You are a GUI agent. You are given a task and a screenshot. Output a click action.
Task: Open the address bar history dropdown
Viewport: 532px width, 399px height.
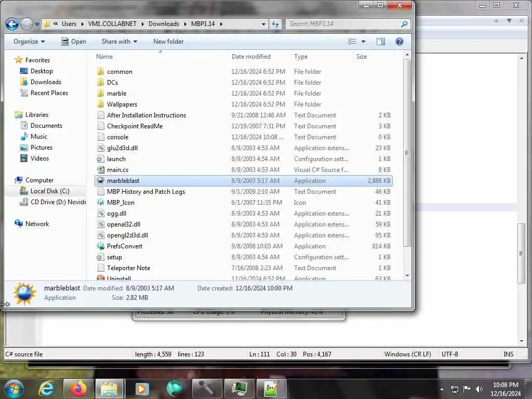pyautogui.click(x=263, y=24)
